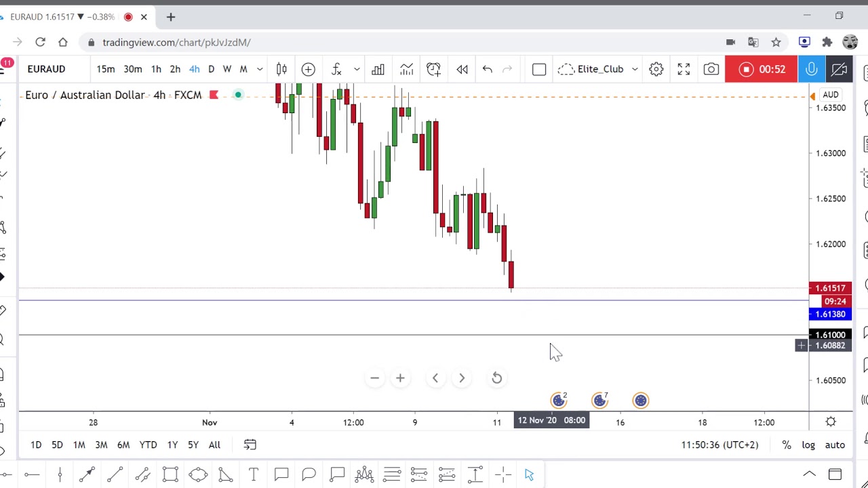Viewport: 868px width, 488px height.
Task: Redo the chart action
Action: 507,69
